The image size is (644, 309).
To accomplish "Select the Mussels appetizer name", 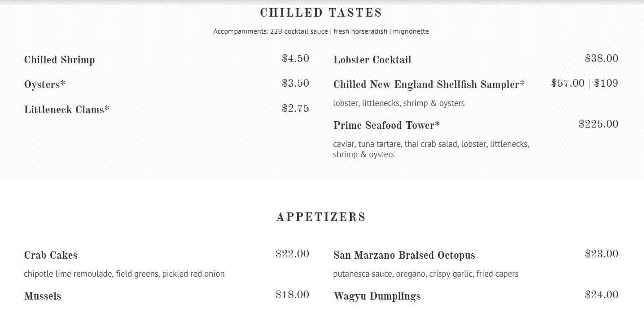I will coord(43,296).
